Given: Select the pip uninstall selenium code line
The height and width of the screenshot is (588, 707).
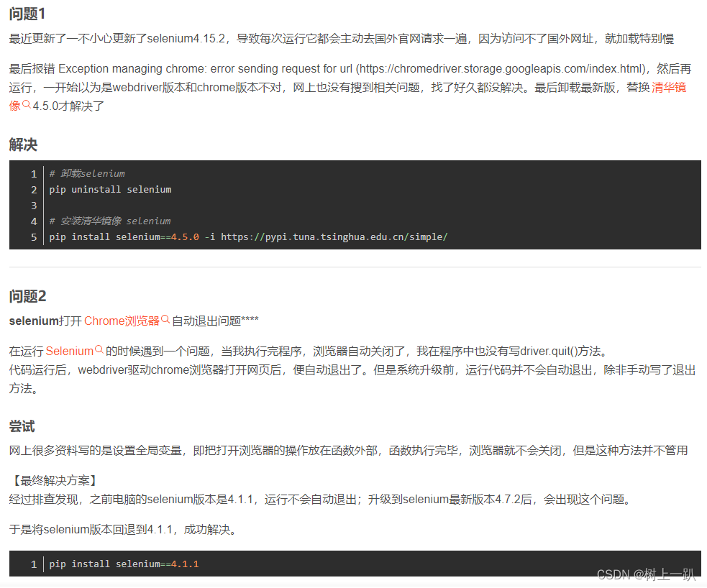Looking at the screenshot, I should 110,189.
